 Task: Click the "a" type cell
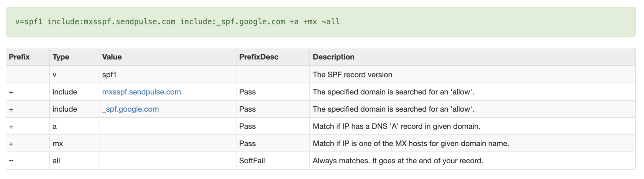[x=55, y=127]
